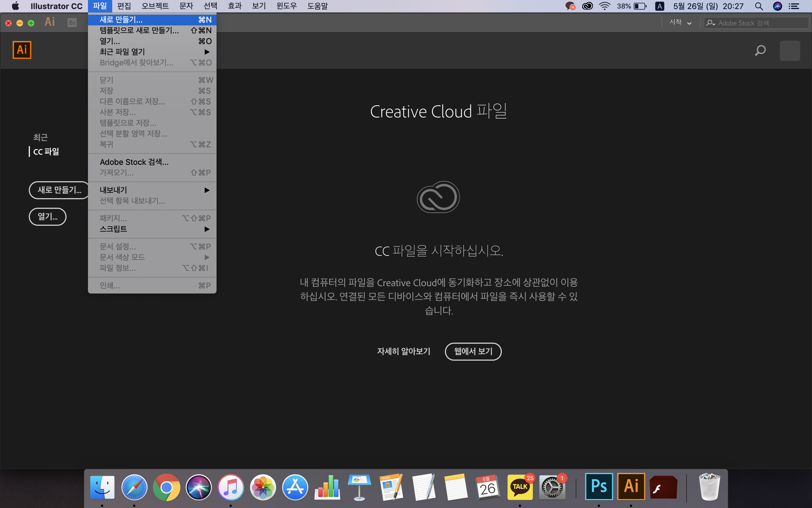Screen dimensions: 812x508
Task: Expand 내보내기 submenu
Action: [152, 190]
